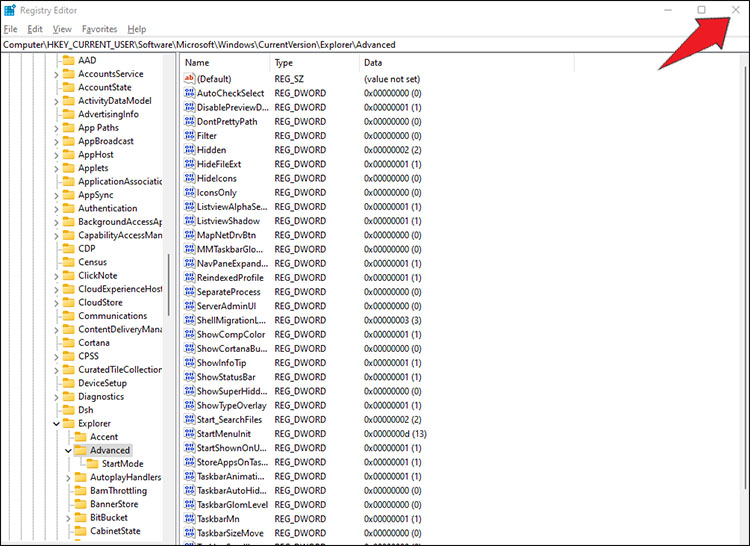Click the BamThrottling folder icon
Screen dimensions: 750x546
click(81, 491)
